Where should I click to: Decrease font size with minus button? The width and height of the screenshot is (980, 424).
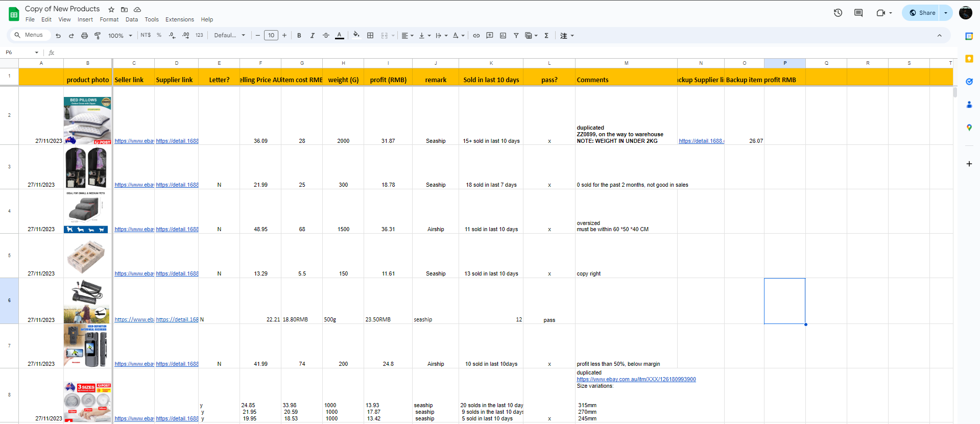(258, 35)
